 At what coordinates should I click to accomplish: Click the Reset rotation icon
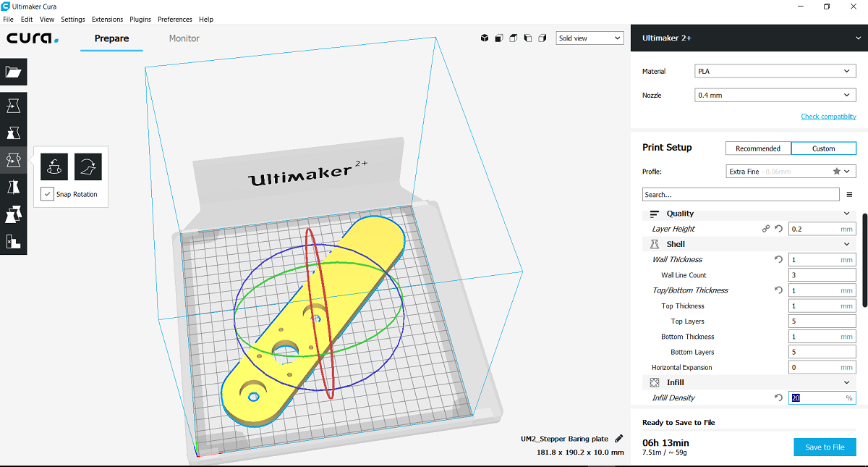[x=54, y=167]
